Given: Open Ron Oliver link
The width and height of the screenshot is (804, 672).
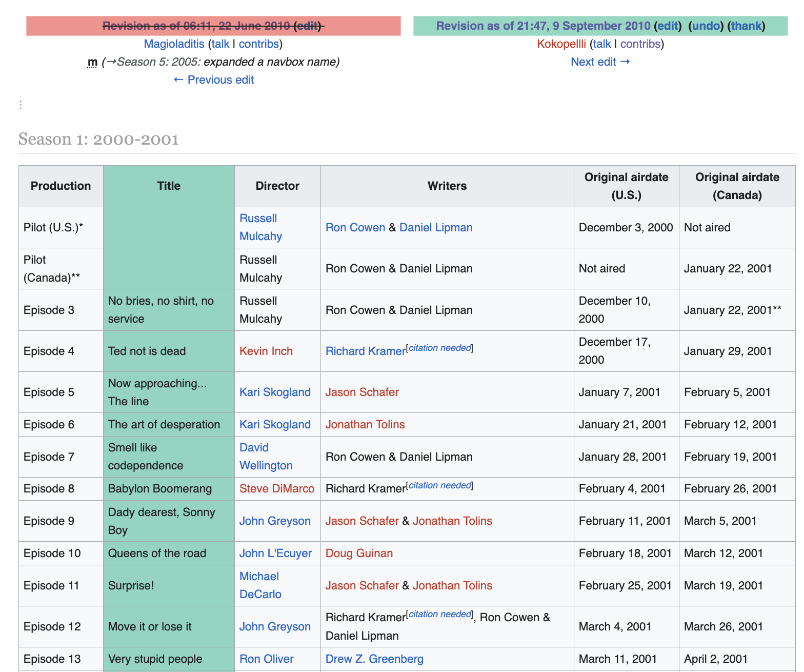Looking at the screenshot, I should (267, 659).
